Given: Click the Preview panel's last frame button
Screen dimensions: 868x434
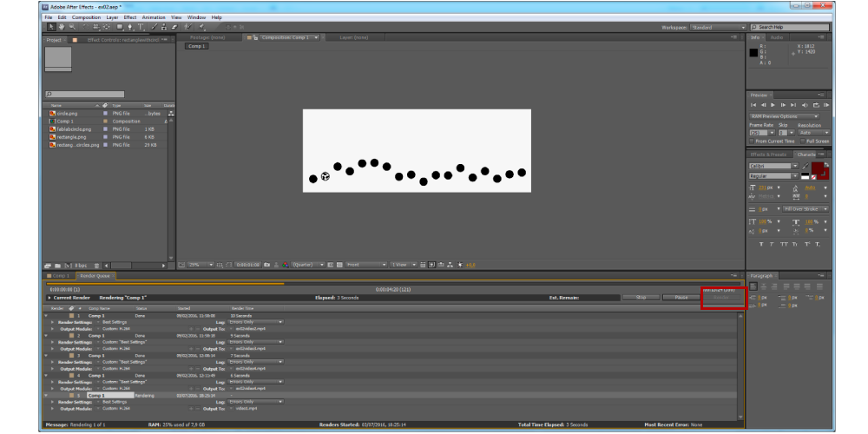Looking at the screenshot, I should click(793, 105).
